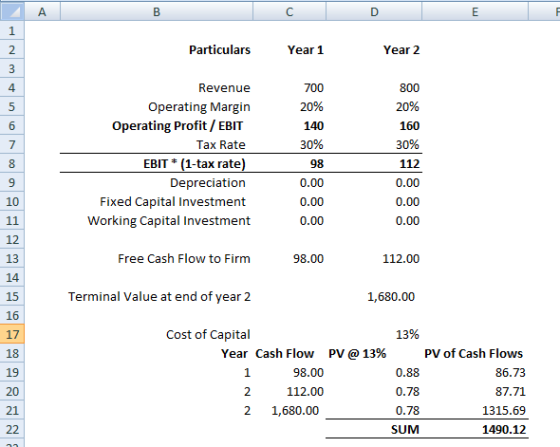Select discount factor 0.88
Viewport: 560px width, 447px height.
[x=408, y=373]
